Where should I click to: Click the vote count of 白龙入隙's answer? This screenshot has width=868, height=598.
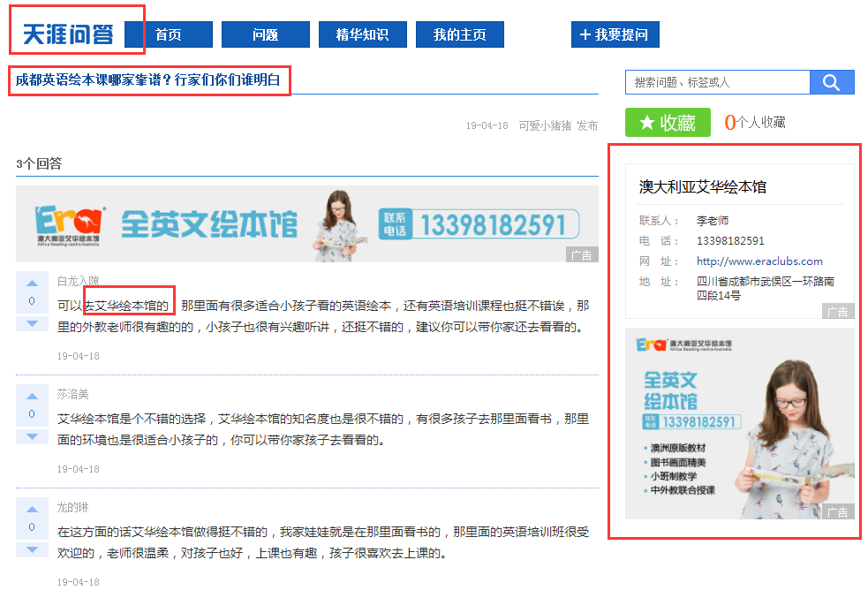(x=32, y=300)
